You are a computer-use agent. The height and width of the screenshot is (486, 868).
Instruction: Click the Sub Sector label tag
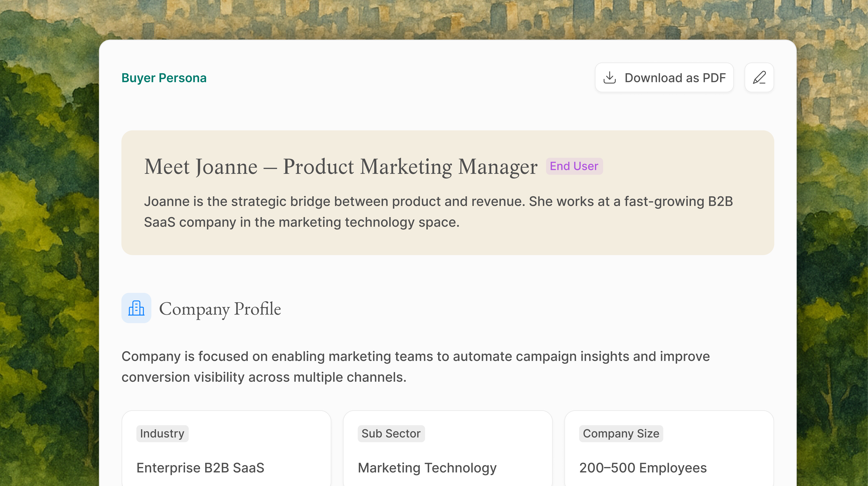click(391, 433)
